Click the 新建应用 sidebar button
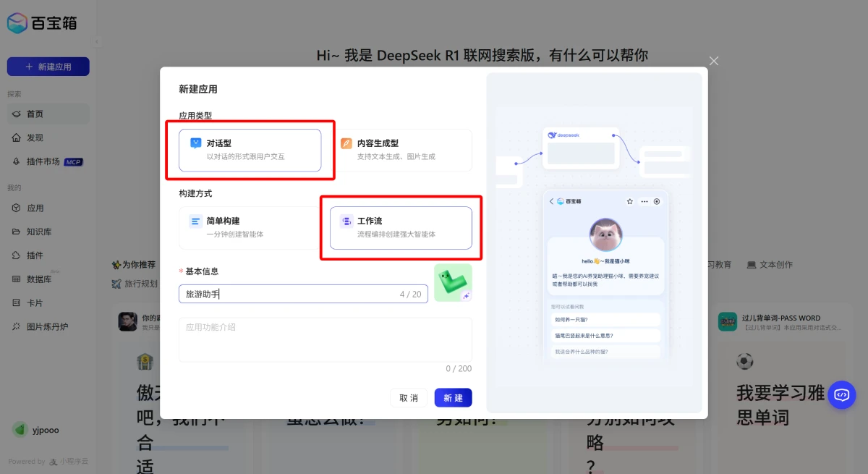Screen dimensions: 868x474 48,67
